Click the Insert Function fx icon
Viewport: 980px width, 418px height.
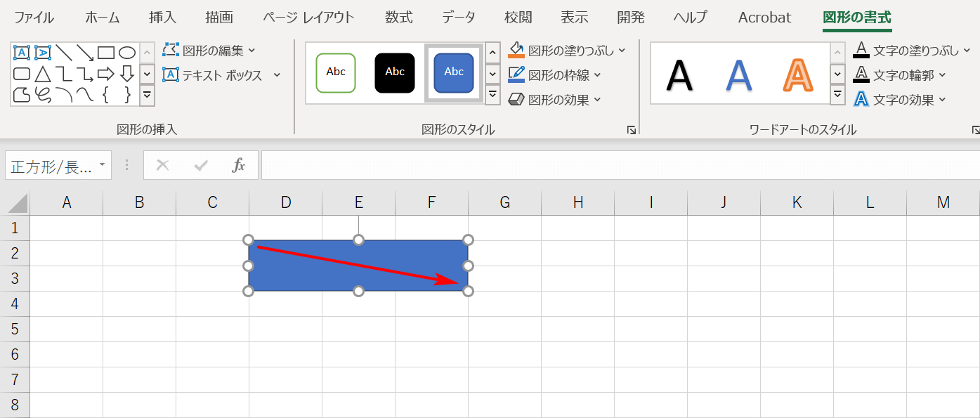click(239, 165)
